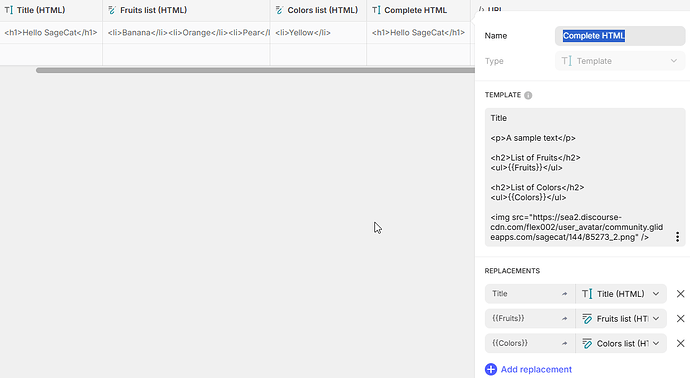
Task: Click the horizontal scrollbar under the table
Action: click(x=255, y=70)
